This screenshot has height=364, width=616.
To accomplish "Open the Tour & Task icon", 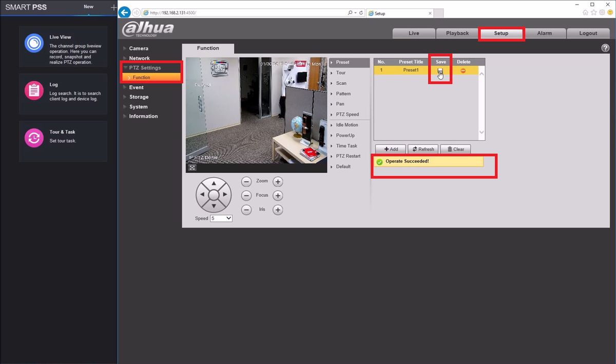I will coord(34,138).
